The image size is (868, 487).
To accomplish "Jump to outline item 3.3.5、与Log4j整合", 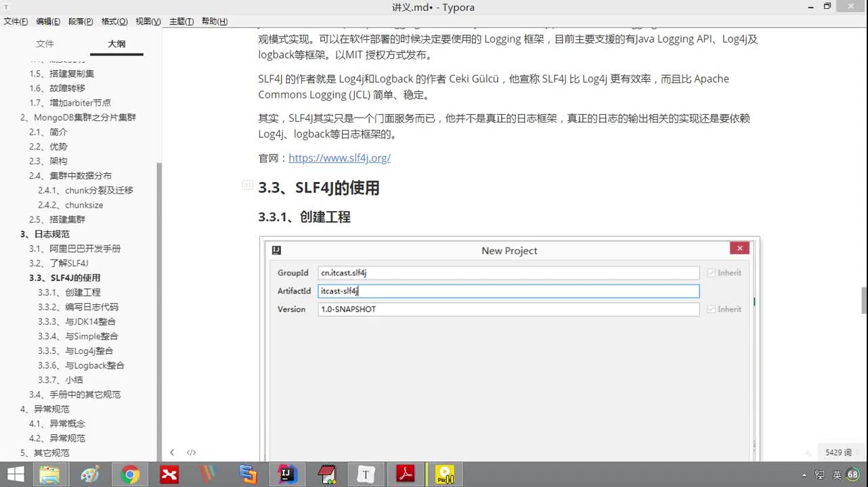I will [75, 351].
